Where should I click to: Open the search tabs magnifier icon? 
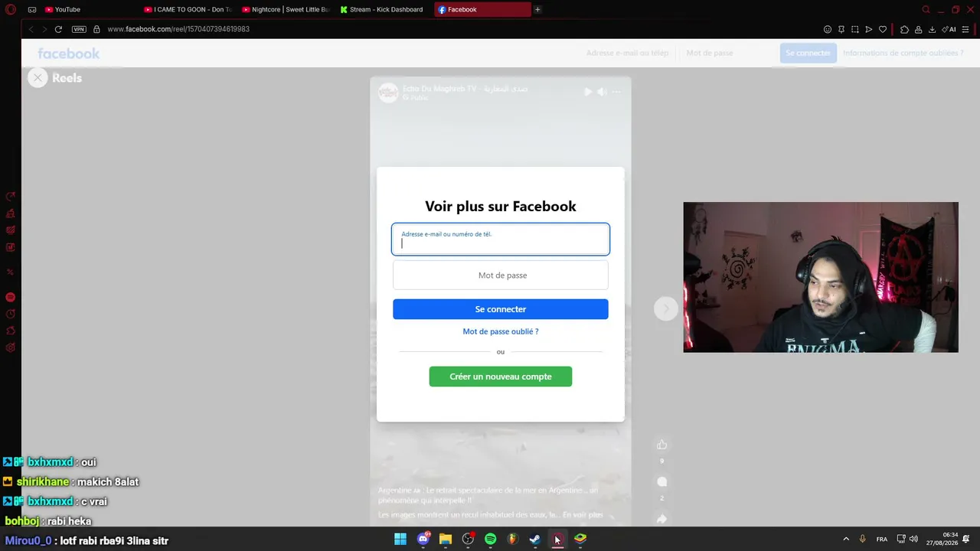click(x=926, y=10)
